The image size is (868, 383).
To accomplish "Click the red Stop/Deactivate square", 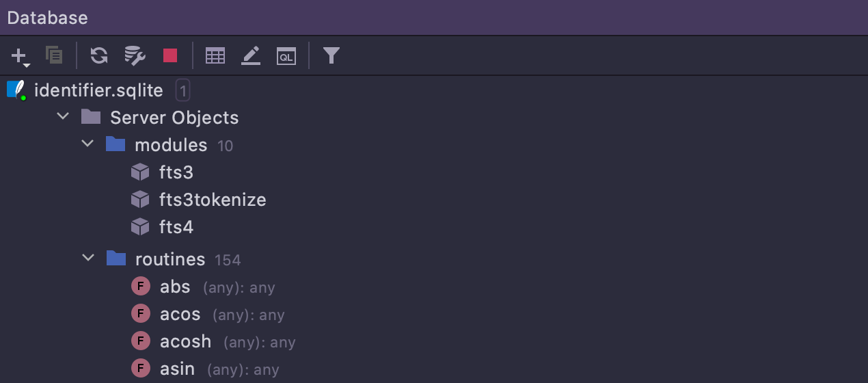I will pyautogui.click(x=170, y=55).
